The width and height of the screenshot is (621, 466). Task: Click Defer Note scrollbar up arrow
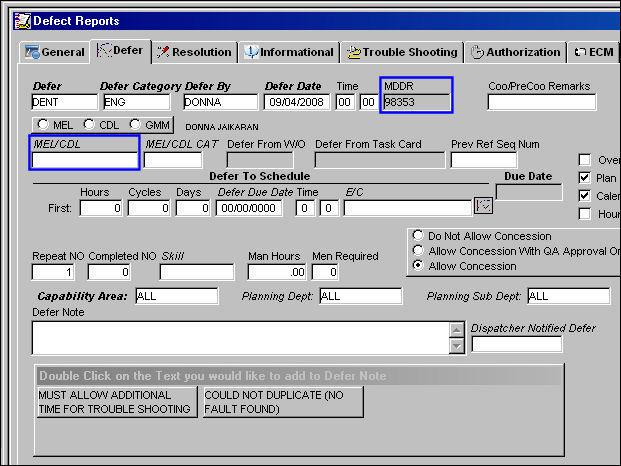[x=457, y=329]
